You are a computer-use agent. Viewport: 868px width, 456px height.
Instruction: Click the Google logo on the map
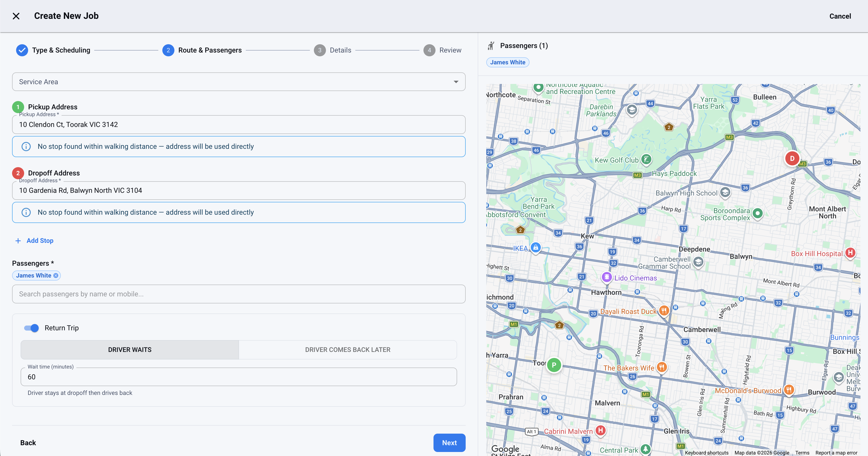[x=505, y=449]
